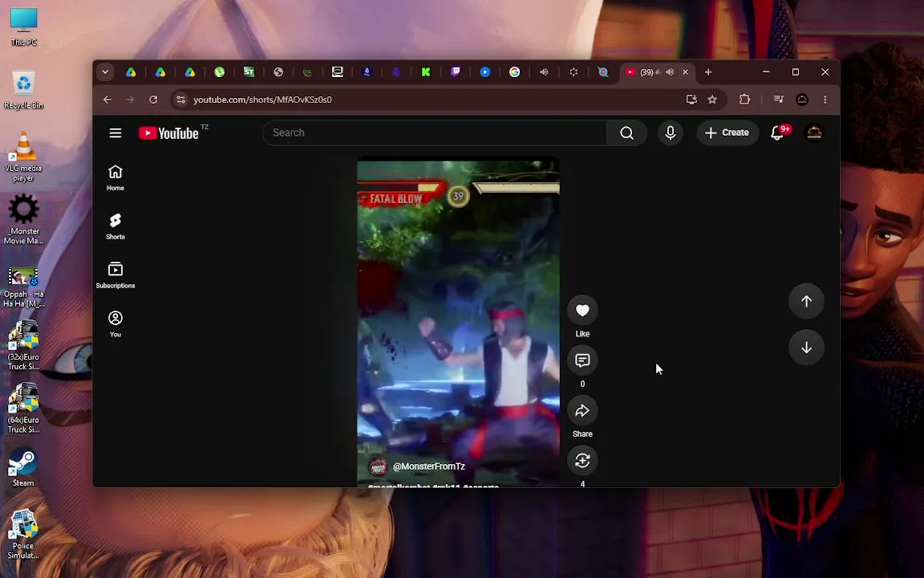Viewport: 924px width, 578px height.
Task: Open Subscriptions in the sidebar
Action: tap(115, 275)
